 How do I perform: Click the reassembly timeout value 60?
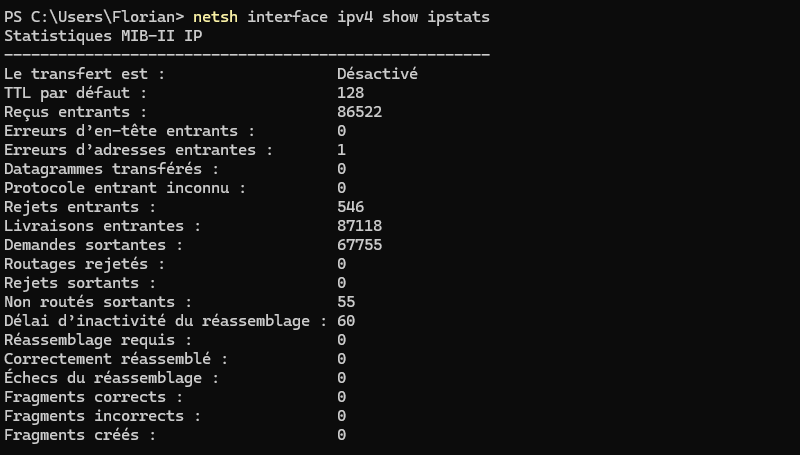[x=346, y=321]
